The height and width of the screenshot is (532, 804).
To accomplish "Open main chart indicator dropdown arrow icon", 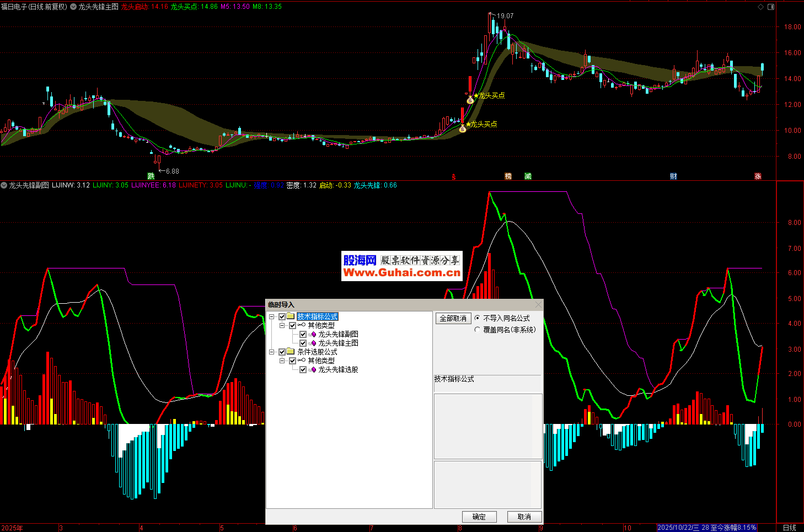I will tap(73, 7).
